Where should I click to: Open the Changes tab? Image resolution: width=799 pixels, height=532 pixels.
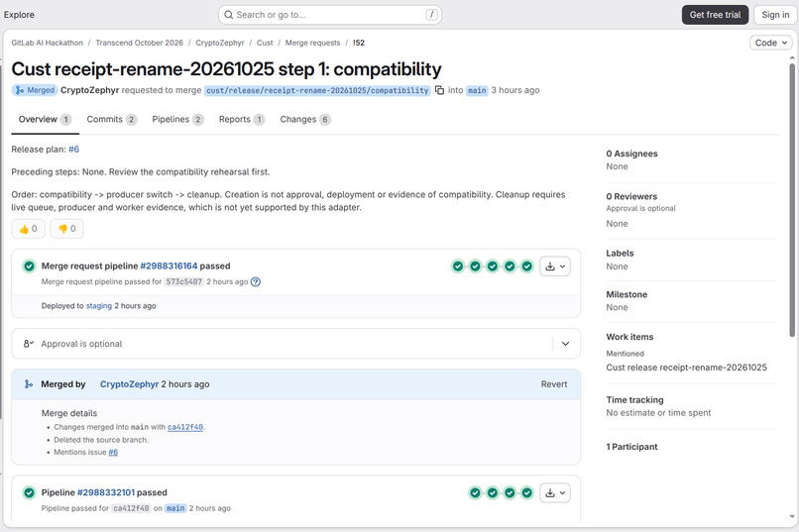pos(305,119)
